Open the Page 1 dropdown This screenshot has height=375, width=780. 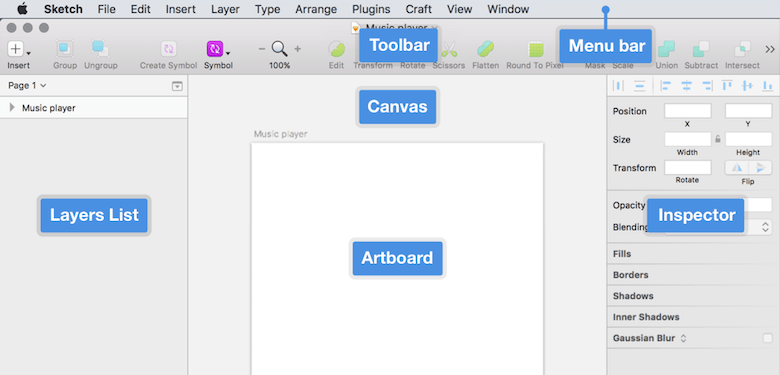coord(27,86)
